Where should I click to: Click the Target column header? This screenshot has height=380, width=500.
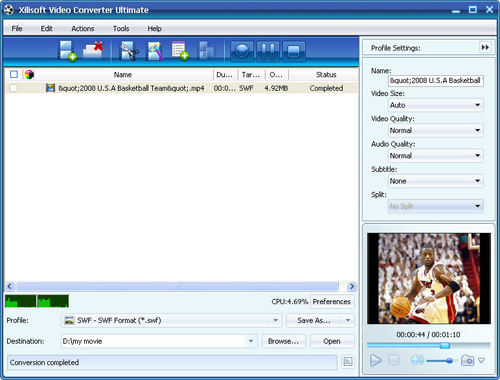tap(251, 74)
